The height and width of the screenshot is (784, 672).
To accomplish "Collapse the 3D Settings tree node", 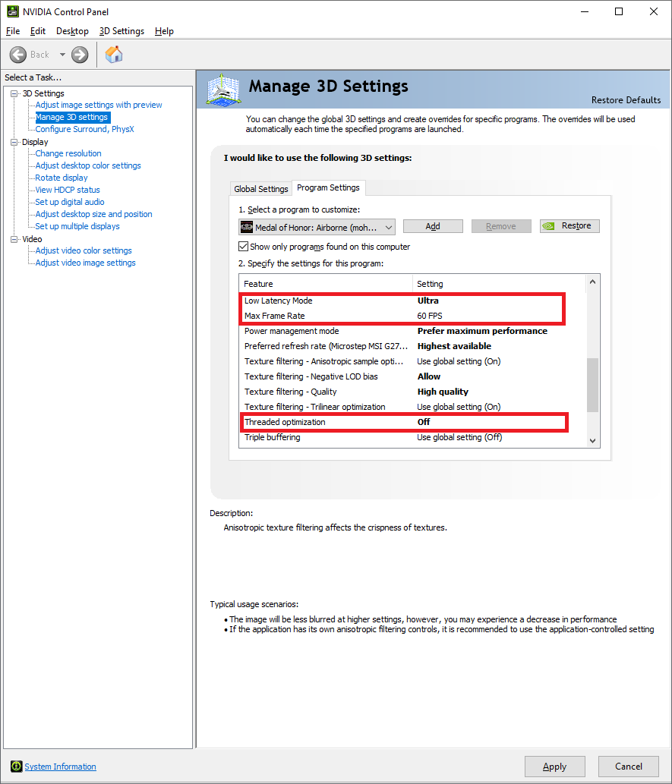I will click(x=14, y=93).
